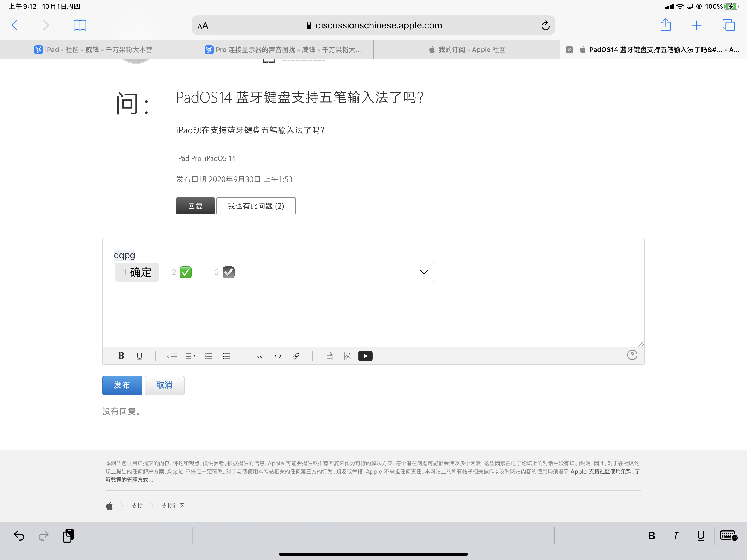Image resolution: width=747 pixels, height=560 pixels.
Task: Switch to 我的订阅 - Apple 社区 tab
Action: (467, 50)
